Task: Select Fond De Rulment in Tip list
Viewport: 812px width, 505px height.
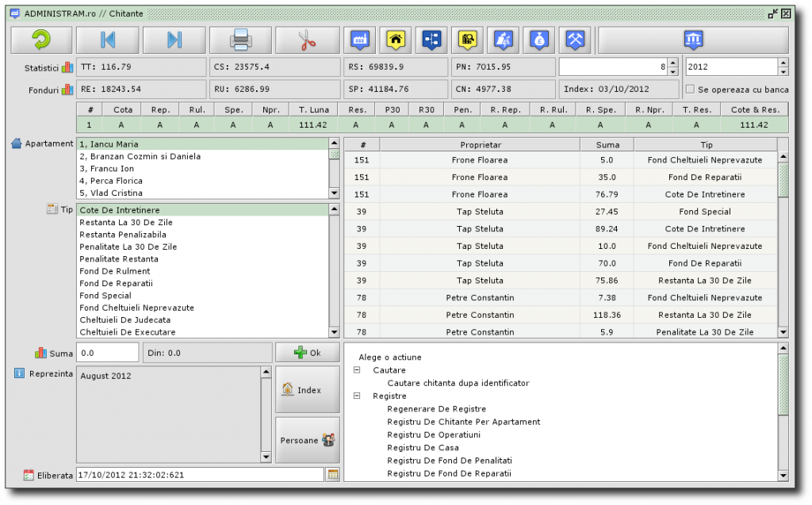Action: coord(203,271)
